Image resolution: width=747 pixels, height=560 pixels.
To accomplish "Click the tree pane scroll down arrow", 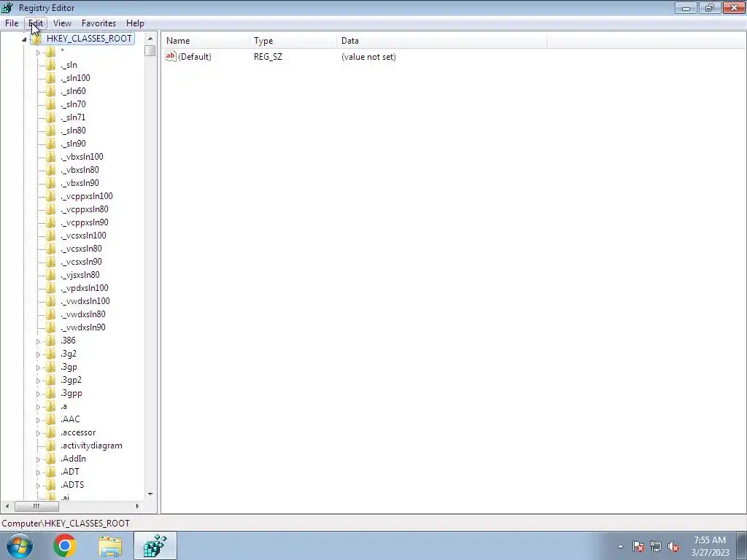I will pyautogui.click(x=150, y=494).
